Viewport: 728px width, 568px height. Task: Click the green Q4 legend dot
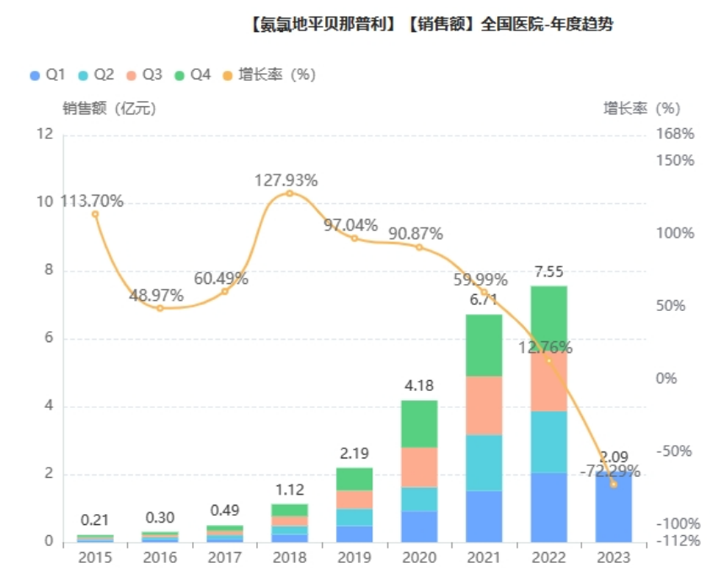click(181, 75)
